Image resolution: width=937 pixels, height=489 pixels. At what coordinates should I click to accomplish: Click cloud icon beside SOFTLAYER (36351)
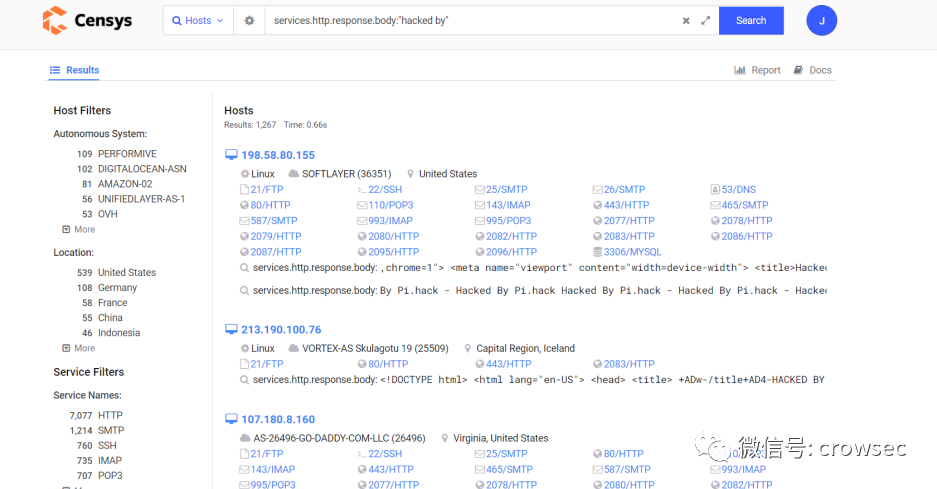pos(293,174)
